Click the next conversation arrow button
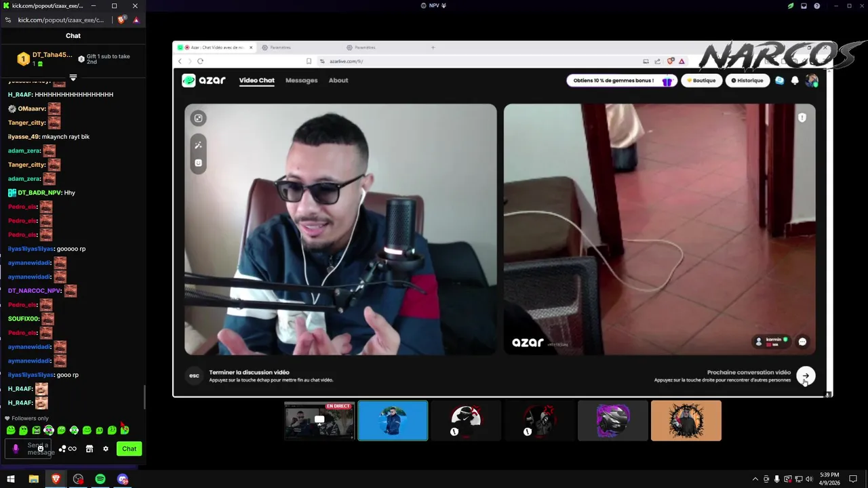 pyautogui.click(x=806, y=375)
